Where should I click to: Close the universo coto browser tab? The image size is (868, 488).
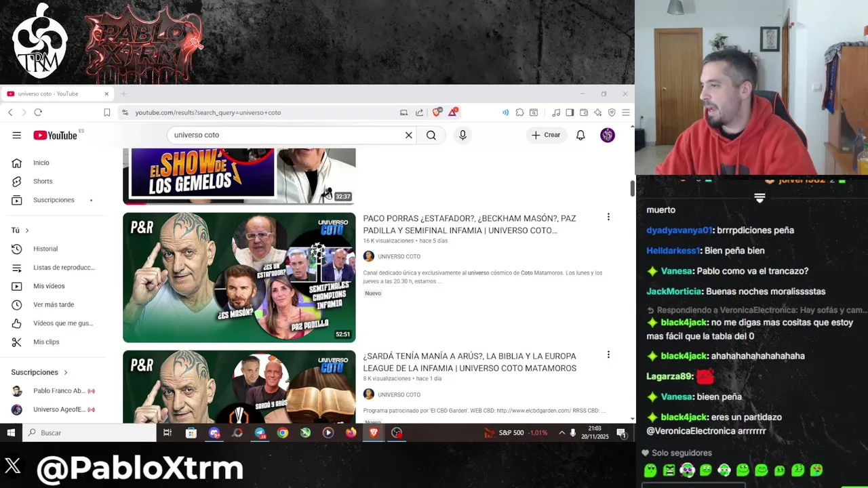pyautogui.click(x=106, y=94)
